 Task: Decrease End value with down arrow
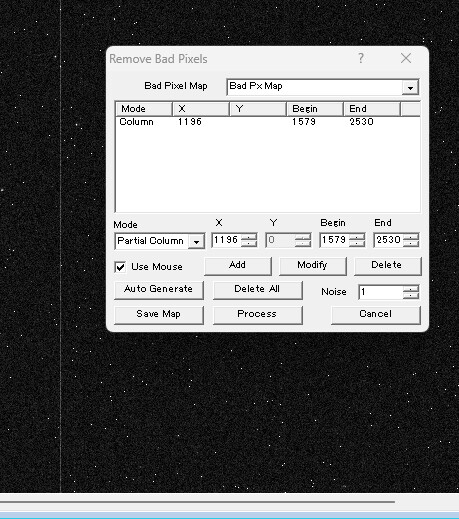(x=411, y=243)
